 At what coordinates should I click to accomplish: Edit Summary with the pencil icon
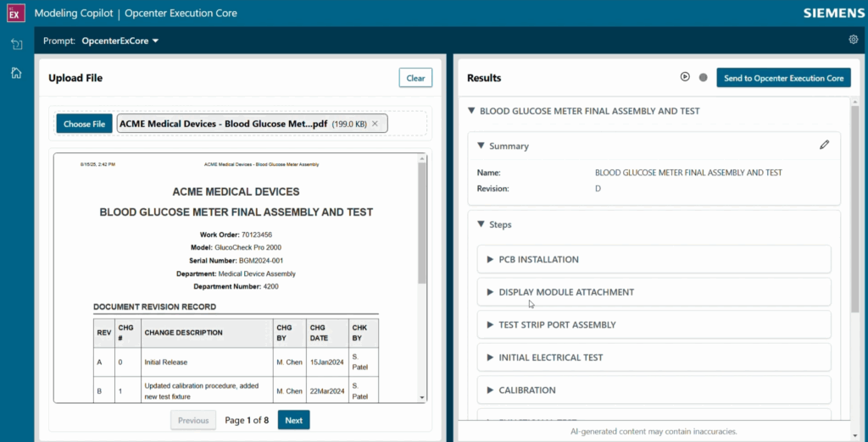824,145
